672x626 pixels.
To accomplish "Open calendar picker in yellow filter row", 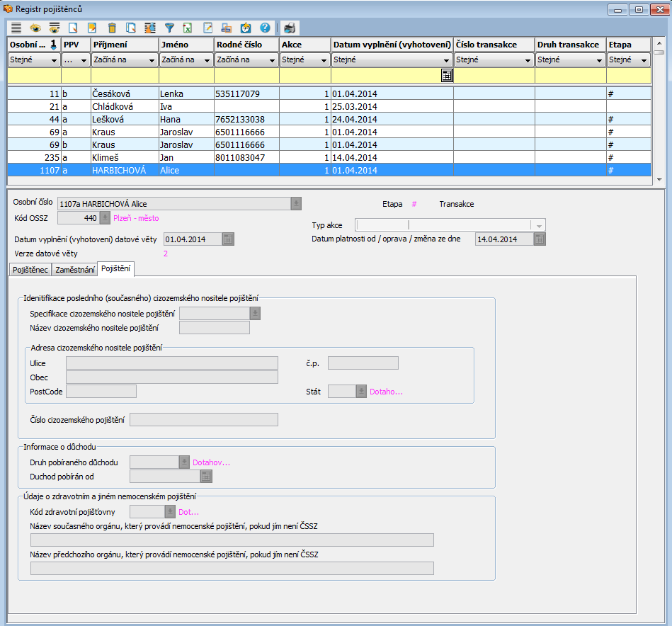I will (447, 76).
